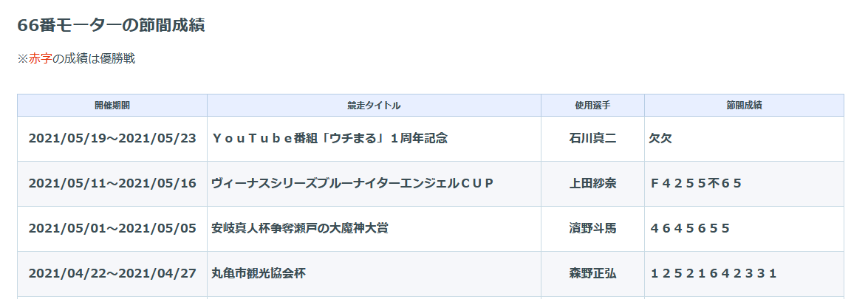Screen dimensions: 868x299
Task: Open 安岐真人杯争奪瀬戸の大魔神大賞 race title
Action: pyautogui.click(x=299, y=228)
